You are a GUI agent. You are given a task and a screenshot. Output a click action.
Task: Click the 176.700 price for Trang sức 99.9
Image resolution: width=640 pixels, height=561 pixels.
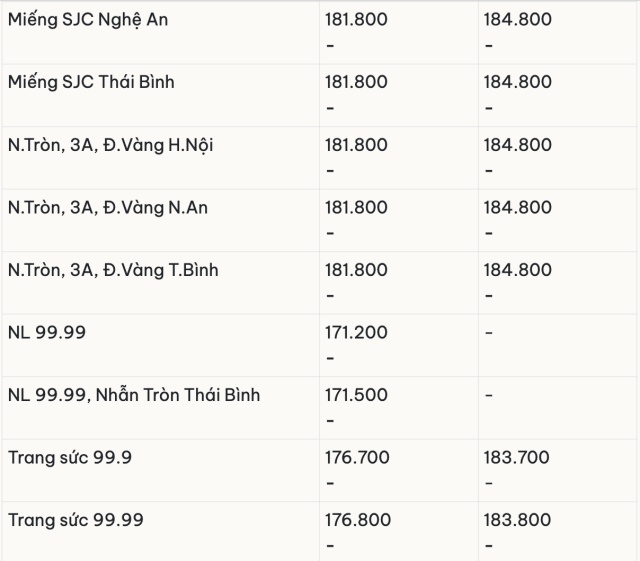357,458
